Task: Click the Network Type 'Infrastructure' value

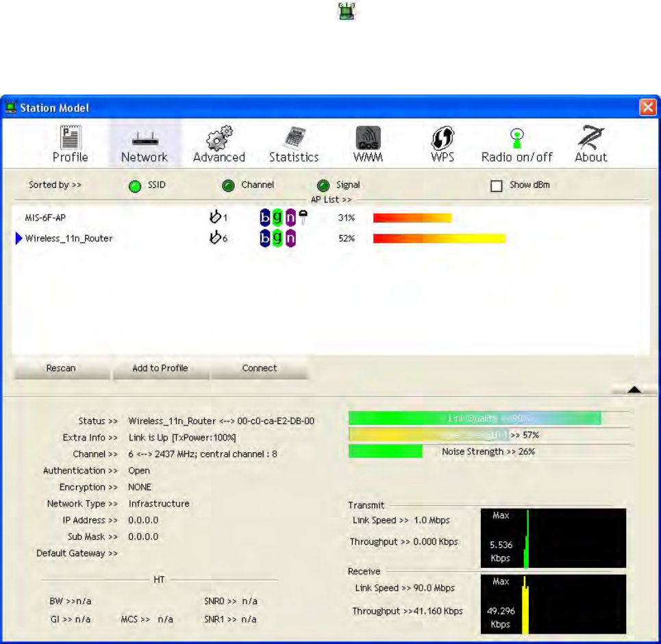Action: click(x=159, y=504)
